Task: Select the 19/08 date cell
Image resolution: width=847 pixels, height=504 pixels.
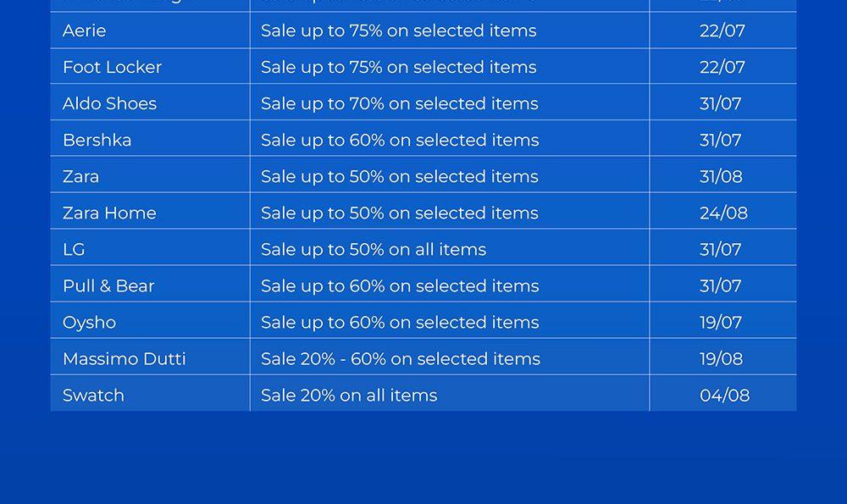Action: [721, 358]
